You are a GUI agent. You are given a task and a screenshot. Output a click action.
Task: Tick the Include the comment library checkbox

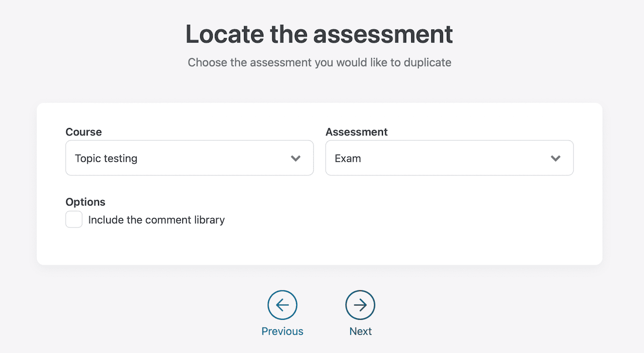pyautogui.click(x=74, y=220)
